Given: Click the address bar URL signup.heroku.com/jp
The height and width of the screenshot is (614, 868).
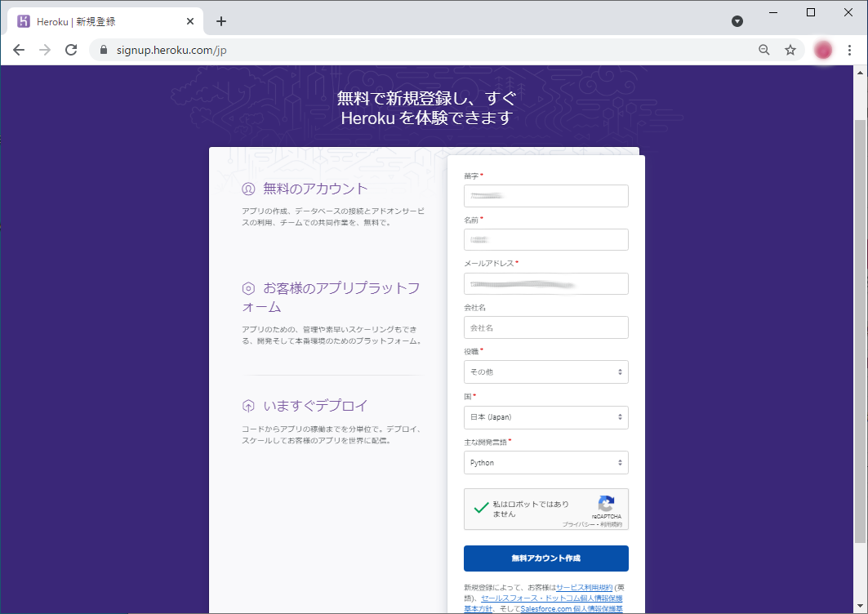Looking at the screenshot, I should pyautogui.click(x=170, y=50).
